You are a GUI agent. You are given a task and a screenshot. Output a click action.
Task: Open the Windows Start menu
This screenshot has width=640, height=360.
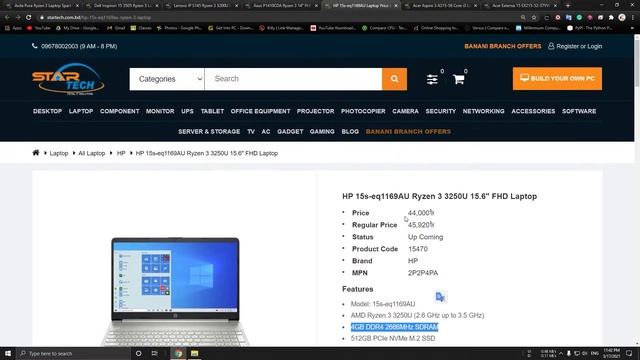[8, 353]
